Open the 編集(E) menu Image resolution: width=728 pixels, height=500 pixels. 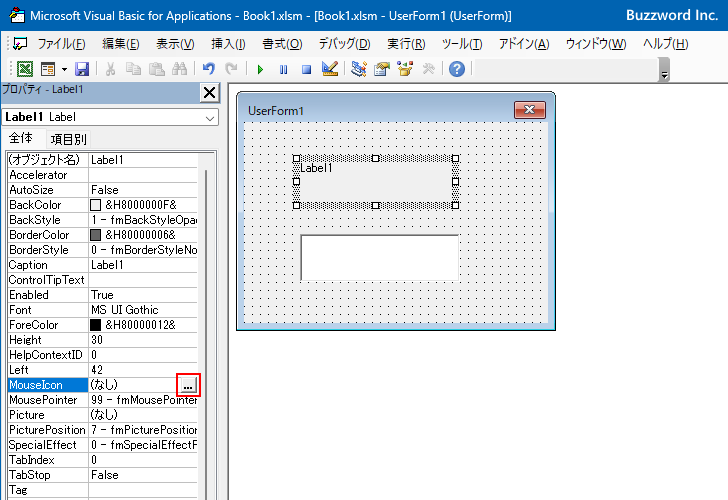point(121,44)
